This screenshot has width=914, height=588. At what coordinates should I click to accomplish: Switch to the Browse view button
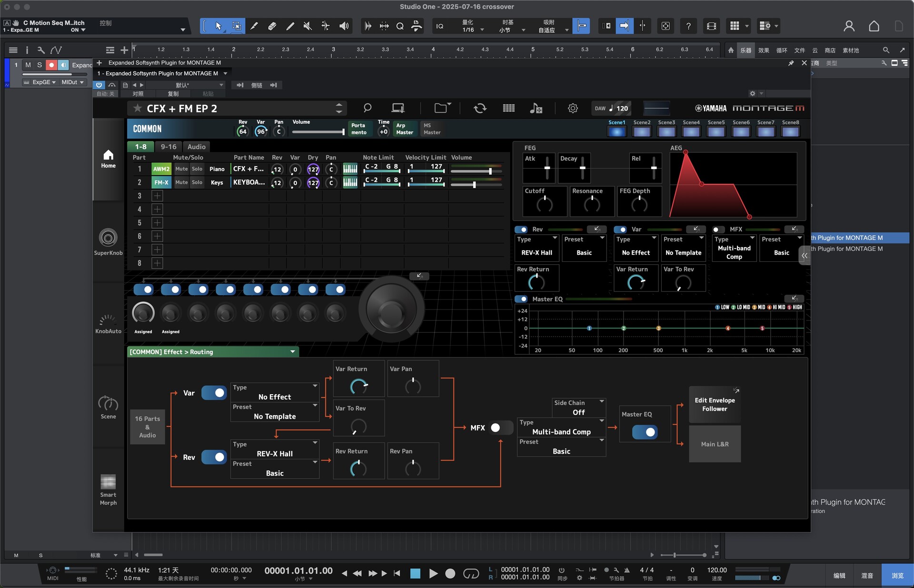click(897, 576)
